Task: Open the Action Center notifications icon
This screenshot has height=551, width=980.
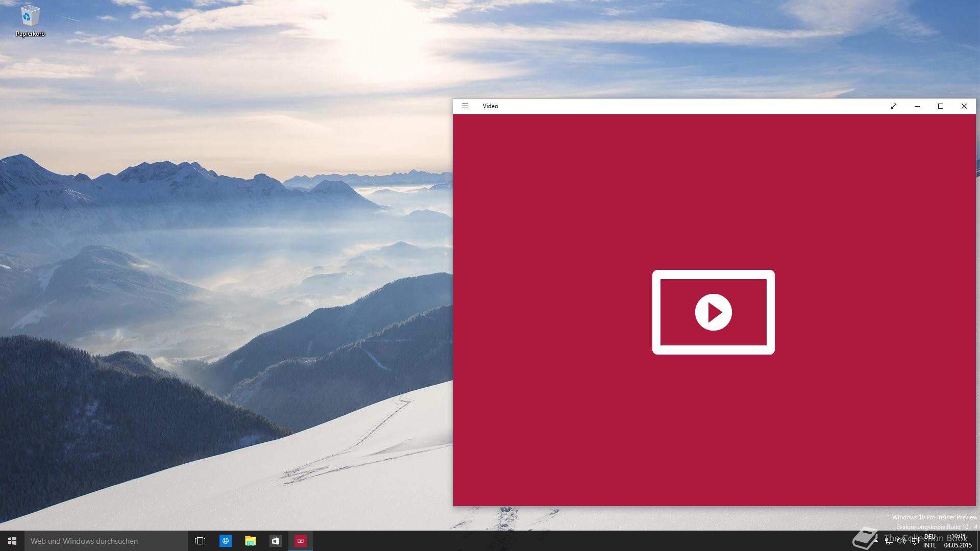Action: point(914,541)
